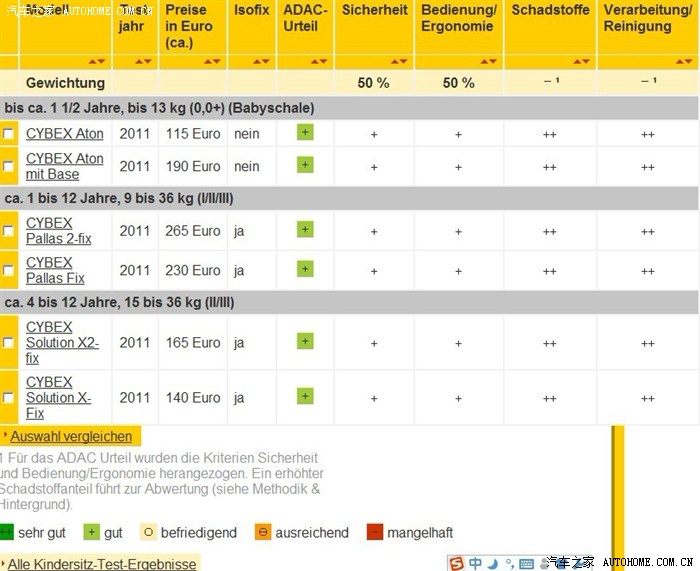The image size is (700, 571).
Task: Sort by the Preise in Euro column arrows
Action: point(212,62)
